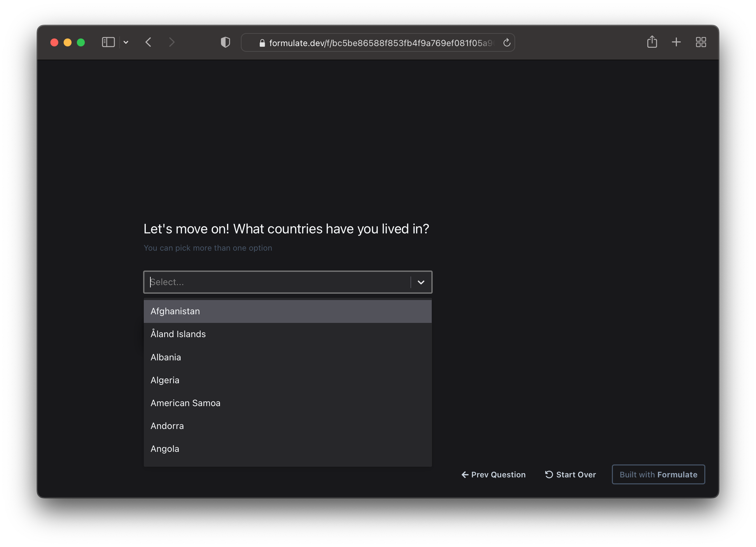Show the tab overview grid icon
The height and width of the screenshot is (547, 756).
coord(701,42)
